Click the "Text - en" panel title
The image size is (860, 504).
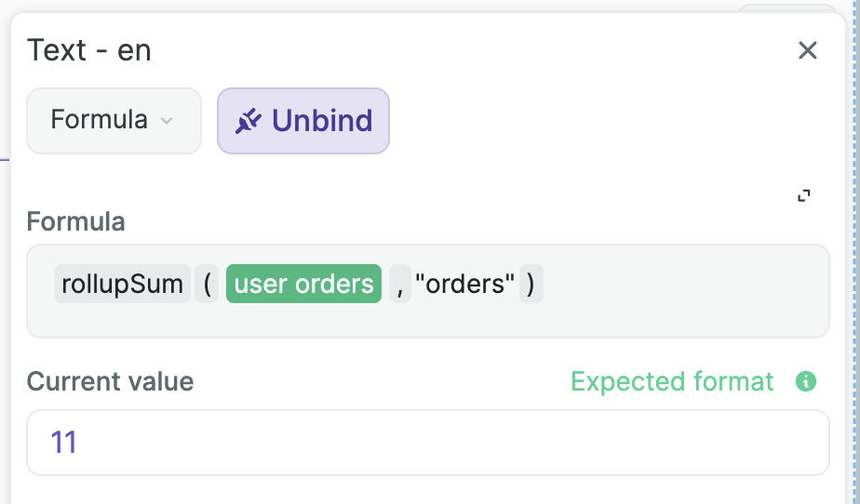[89, 50]
